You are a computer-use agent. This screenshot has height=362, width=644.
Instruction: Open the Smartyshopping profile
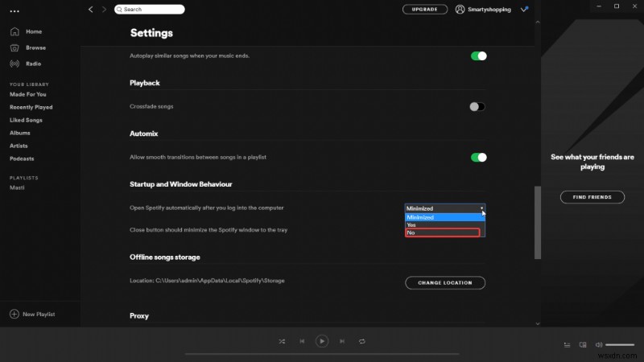483,9
